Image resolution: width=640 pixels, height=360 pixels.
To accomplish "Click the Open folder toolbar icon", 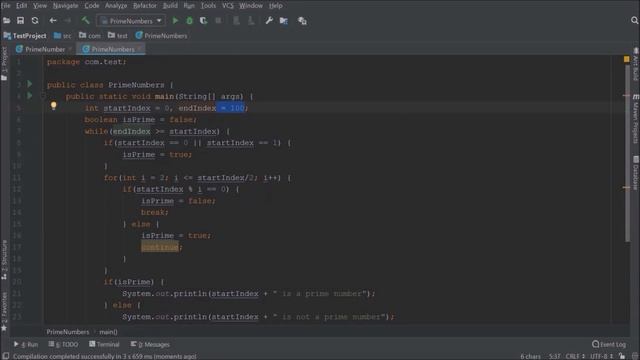I will tap(7, 21).
